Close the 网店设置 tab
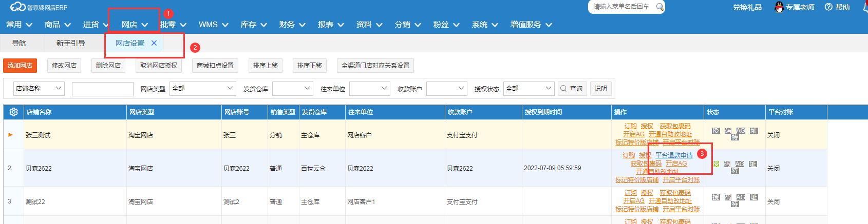Image resolution: width=868 pixels, height=224 pixels. (154, 43)
